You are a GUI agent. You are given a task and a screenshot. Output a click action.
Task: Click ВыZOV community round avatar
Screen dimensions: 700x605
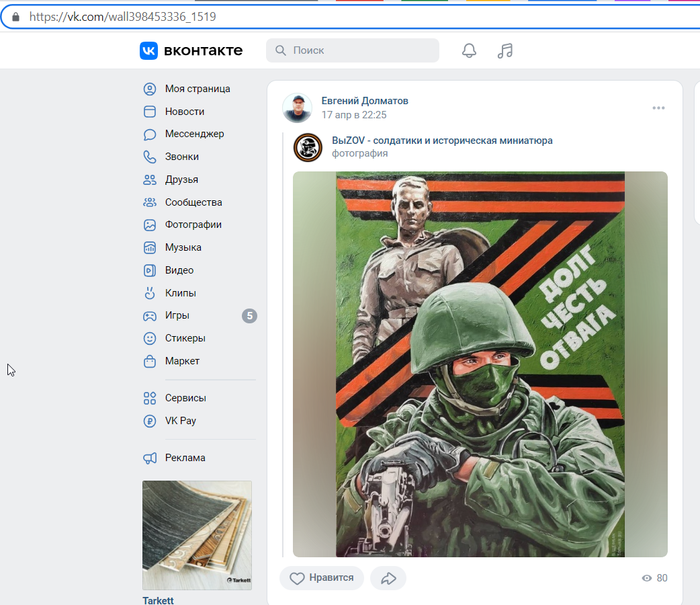point(308,147)
